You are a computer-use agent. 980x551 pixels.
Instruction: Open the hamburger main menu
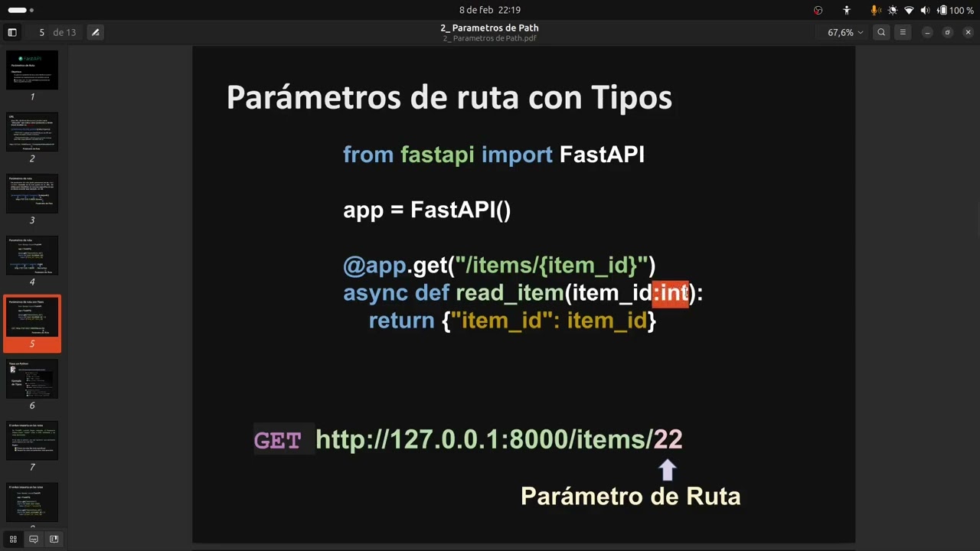[903, 32]
